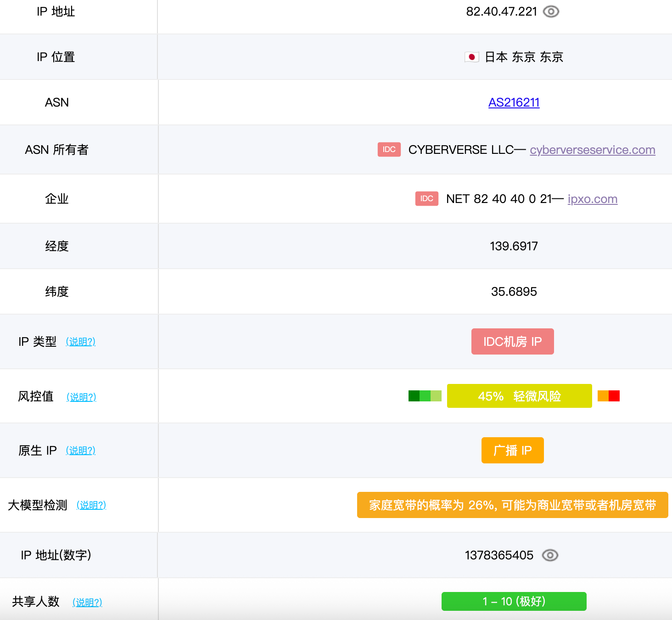672x620 pixels.
Task: Click the green 1 – 10 (极好) shared users badge
Action: [x=514, y=601]
